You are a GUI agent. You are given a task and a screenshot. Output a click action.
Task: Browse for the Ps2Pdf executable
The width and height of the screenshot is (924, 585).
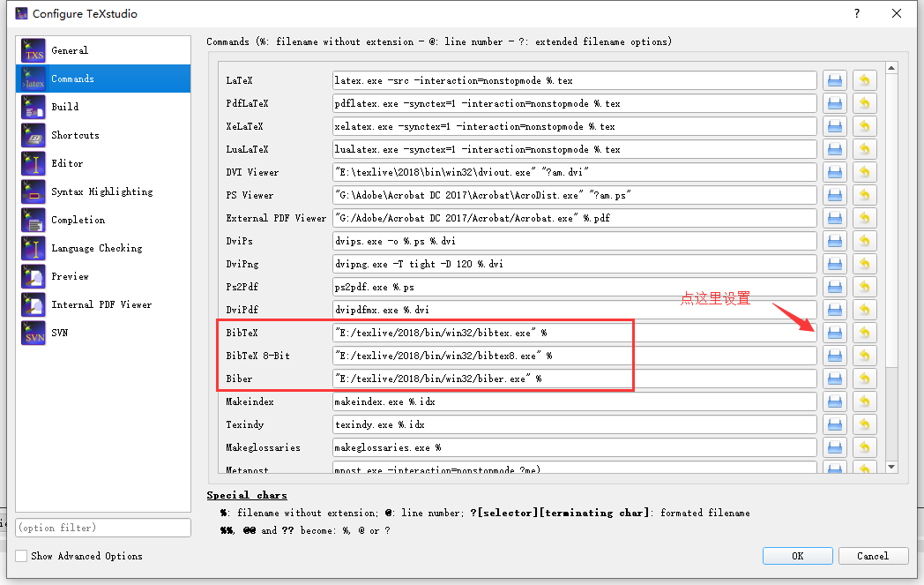(834, 287)
